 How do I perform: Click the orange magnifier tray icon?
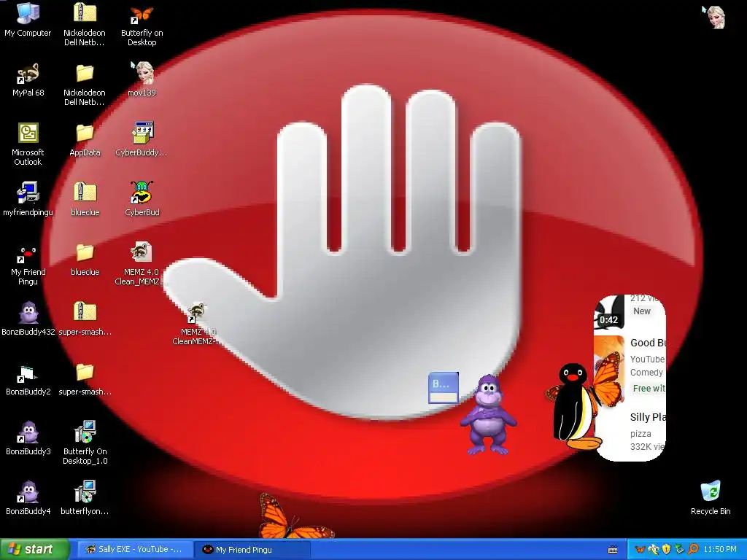pos(693,550)
